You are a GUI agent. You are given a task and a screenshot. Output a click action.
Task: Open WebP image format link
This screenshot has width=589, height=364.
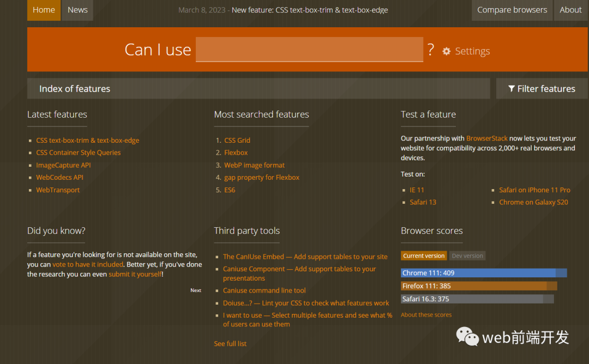pyautogui.click(x=254, y=165)
